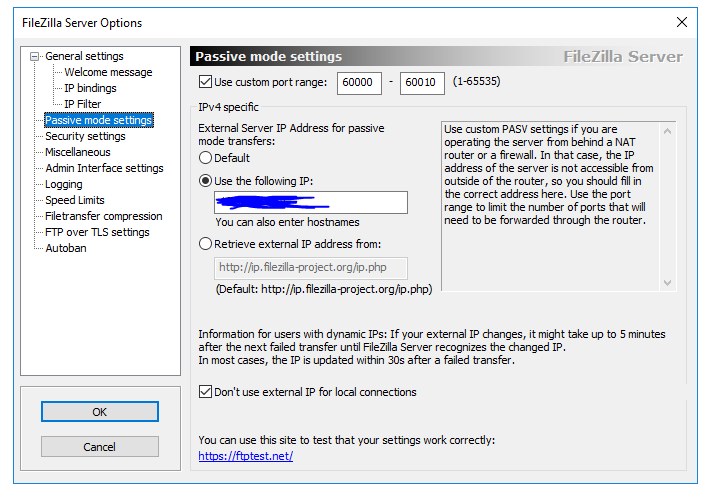Select Retrieve external IP address from option
Image resolution: width=707 pixels, height=503 pixels.
205,244
